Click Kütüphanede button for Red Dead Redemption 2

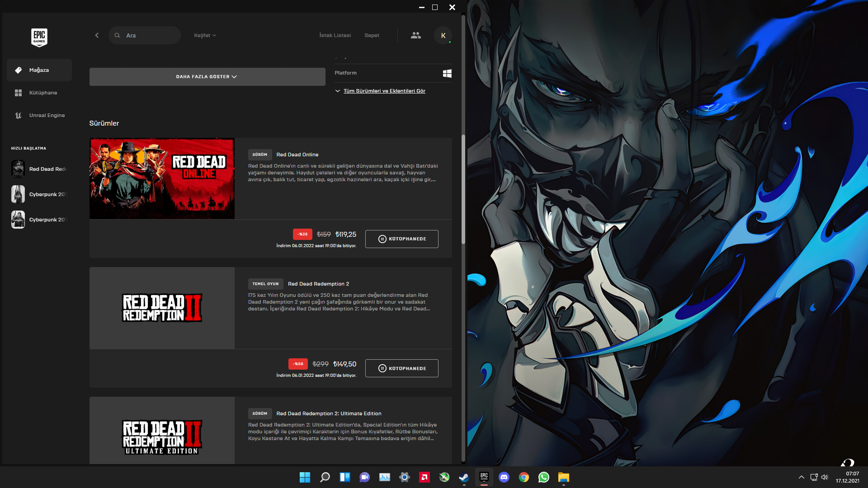pos(401,368)
